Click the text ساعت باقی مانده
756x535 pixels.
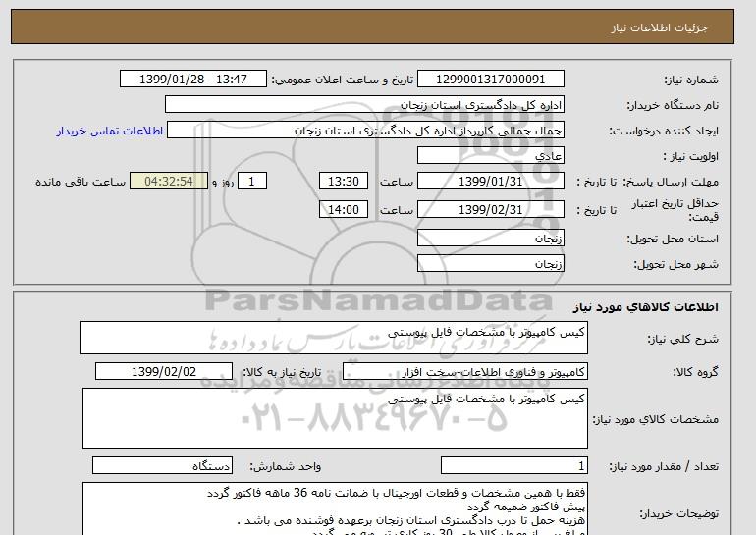tap(81, 182)
